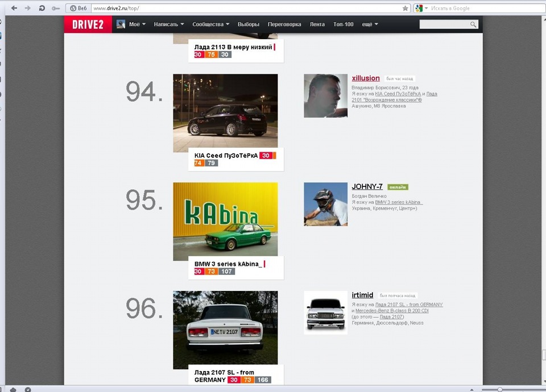
Task: Open the Сообщества dropdown
Action: tap(210, 24)
